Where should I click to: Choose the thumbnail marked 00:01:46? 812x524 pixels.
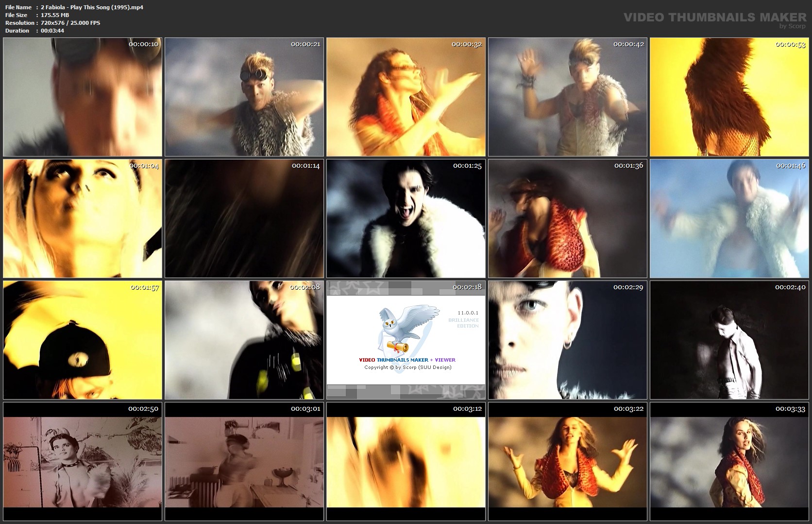pyautogui.click(x=729, y=219)
